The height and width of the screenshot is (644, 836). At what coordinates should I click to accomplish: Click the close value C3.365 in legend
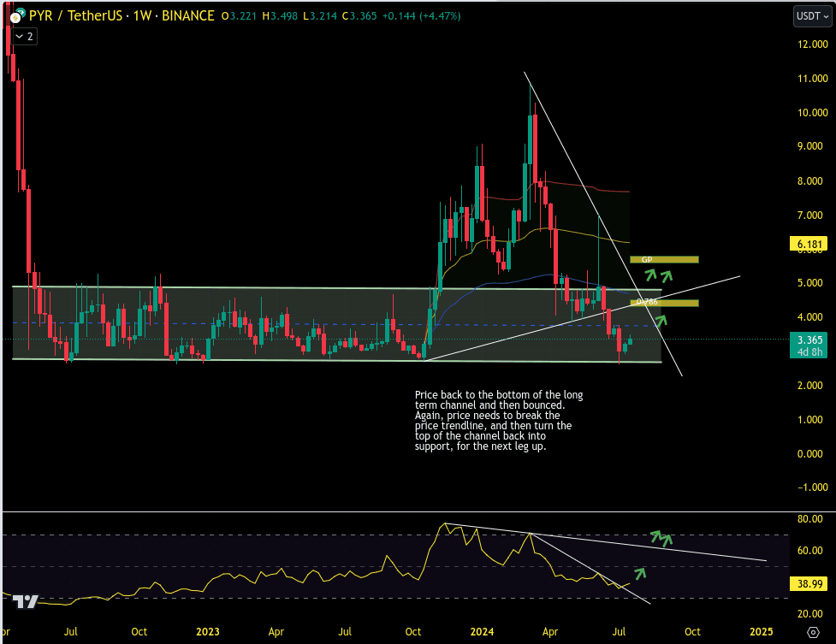[359, 16]
